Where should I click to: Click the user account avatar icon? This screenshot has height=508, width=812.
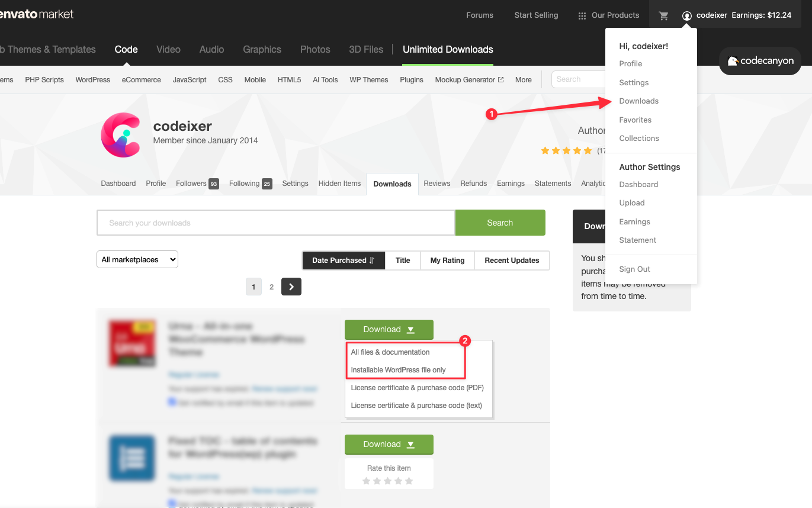coord(687,16)
